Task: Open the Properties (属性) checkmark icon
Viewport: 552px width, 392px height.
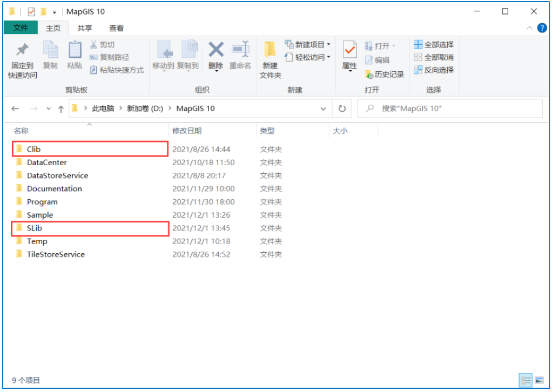Action: pos(349,50)
